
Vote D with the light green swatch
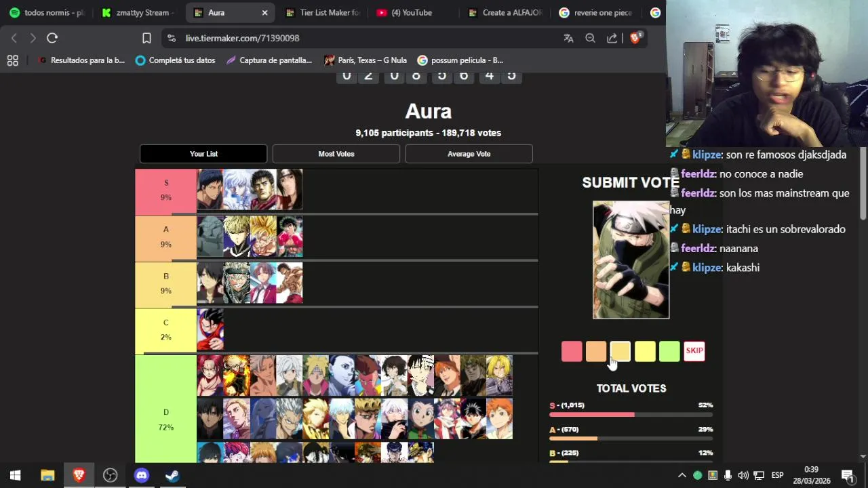coord(669,351)
